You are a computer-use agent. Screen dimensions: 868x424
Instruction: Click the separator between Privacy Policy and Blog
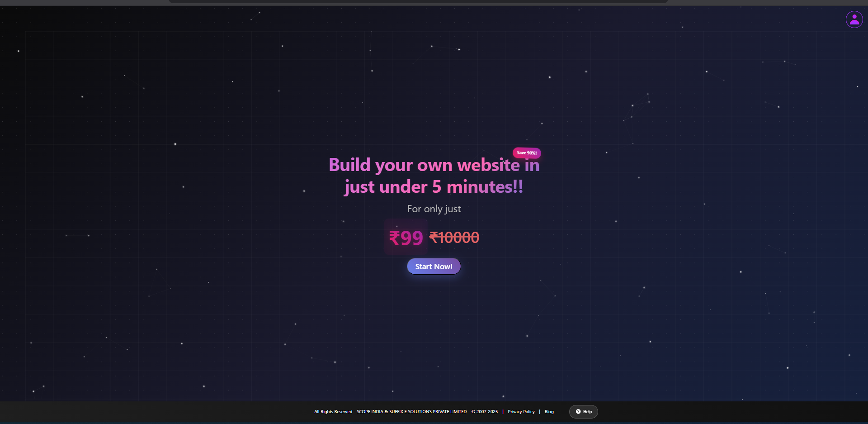(539, 412)
